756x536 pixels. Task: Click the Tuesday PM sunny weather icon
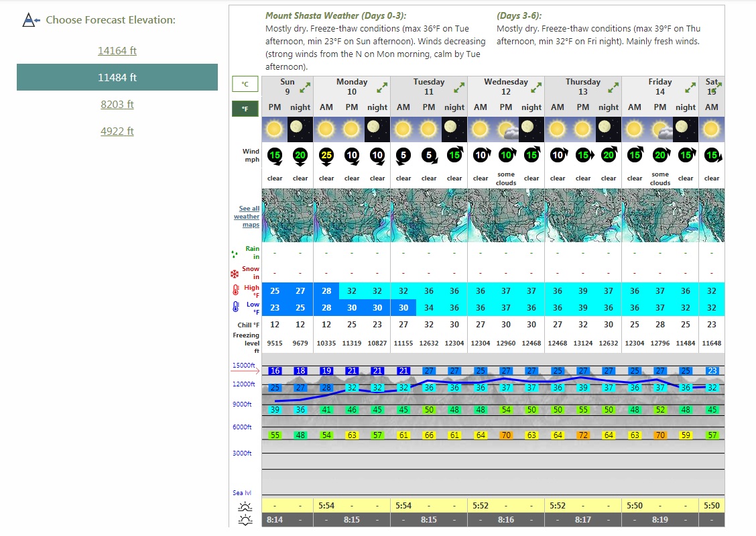click(429, 129)
